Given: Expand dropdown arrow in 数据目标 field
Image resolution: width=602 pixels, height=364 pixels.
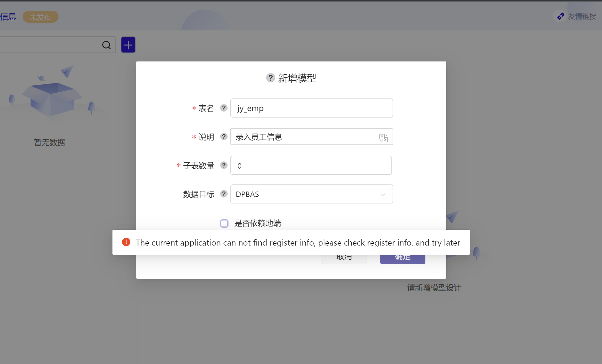Looking at the screenshot, I should [383, 195].
